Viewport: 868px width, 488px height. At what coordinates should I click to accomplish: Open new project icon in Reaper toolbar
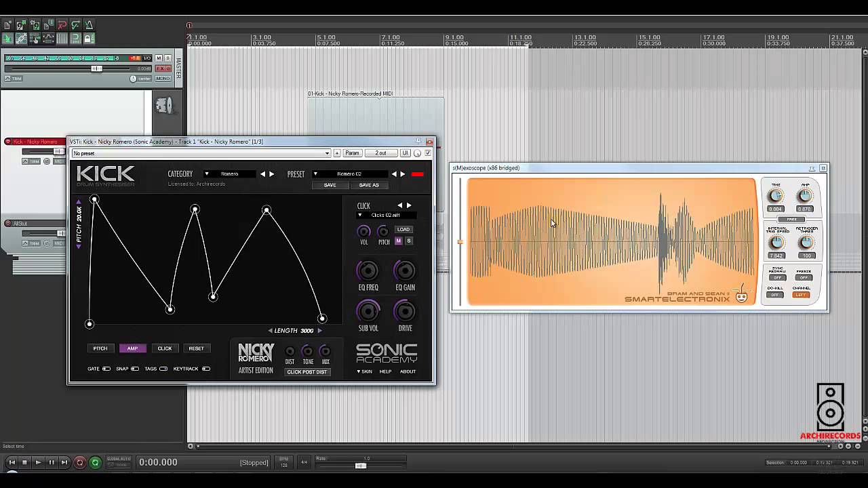tap(7, 25)
